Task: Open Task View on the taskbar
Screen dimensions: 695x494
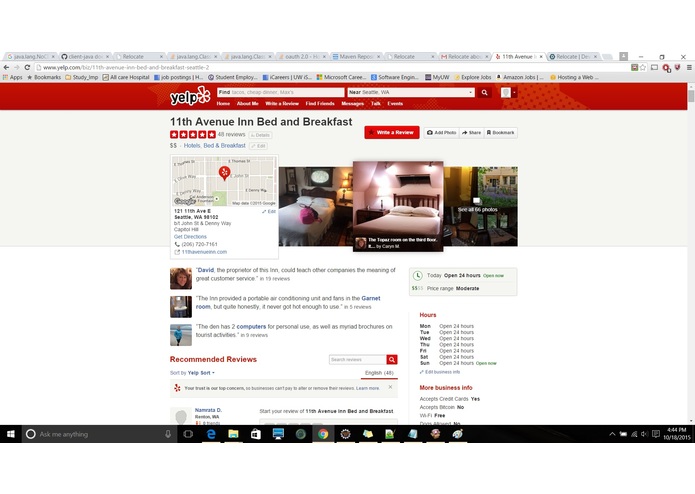Action: 188,434
